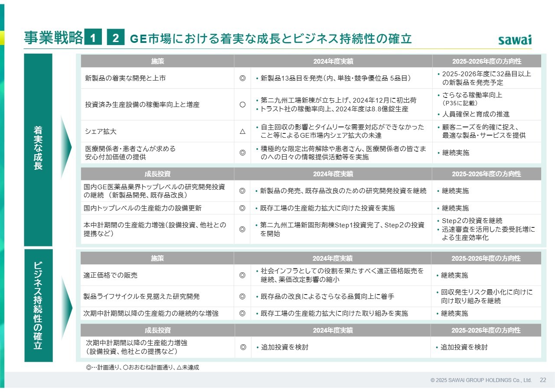Click the page number 22

543,380
